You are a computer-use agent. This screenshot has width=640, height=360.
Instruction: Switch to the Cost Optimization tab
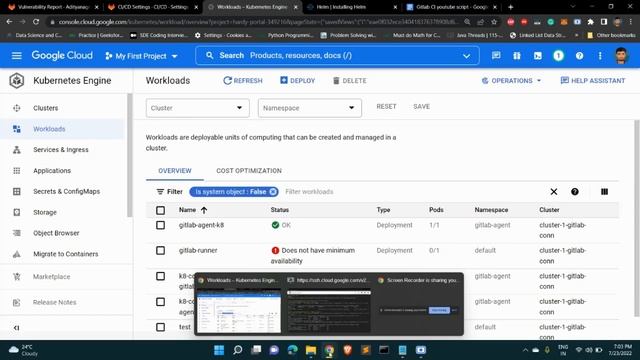click(x=249, y=171)
